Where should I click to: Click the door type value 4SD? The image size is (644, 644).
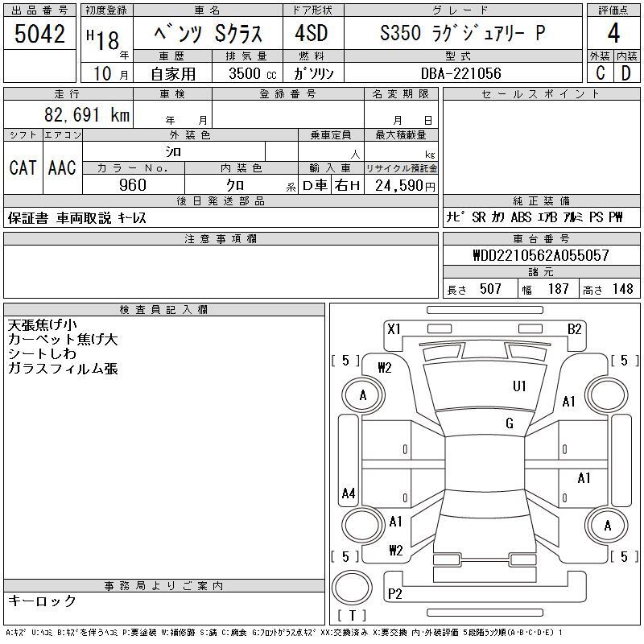[x=312, y=33]
